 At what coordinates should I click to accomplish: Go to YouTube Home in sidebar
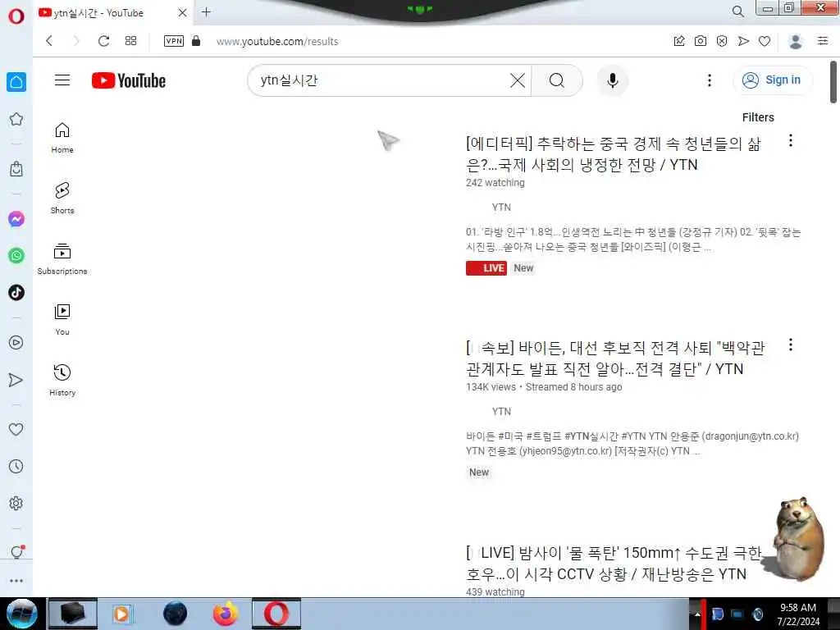pyautogui.click(x=62, y=138)
